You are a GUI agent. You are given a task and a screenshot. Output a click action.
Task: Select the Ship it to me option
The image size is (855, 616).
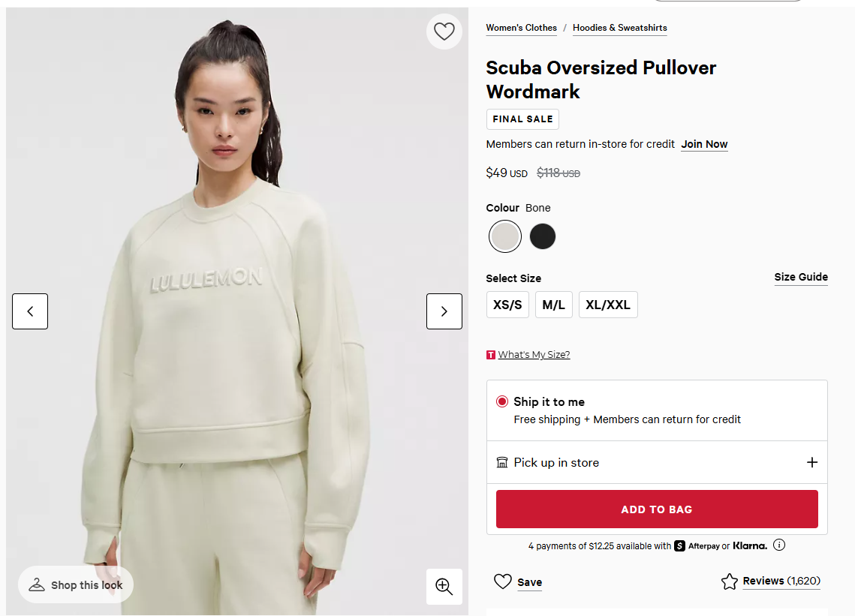[x=502, y=401]
